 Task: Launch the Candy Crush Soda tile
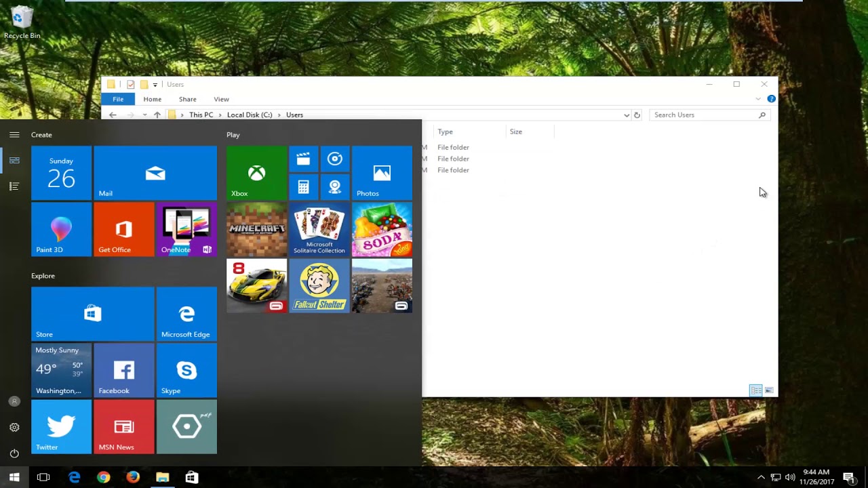(382, 229)
